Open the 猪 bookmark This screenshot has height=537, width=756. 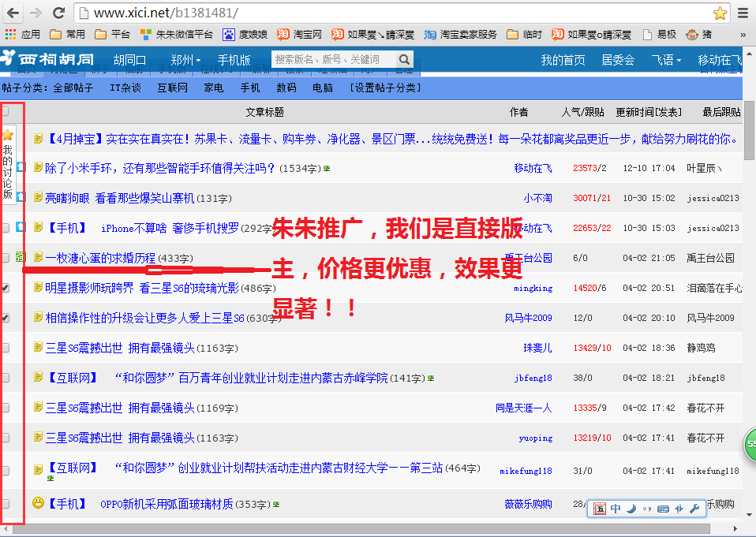pos(699,34)
